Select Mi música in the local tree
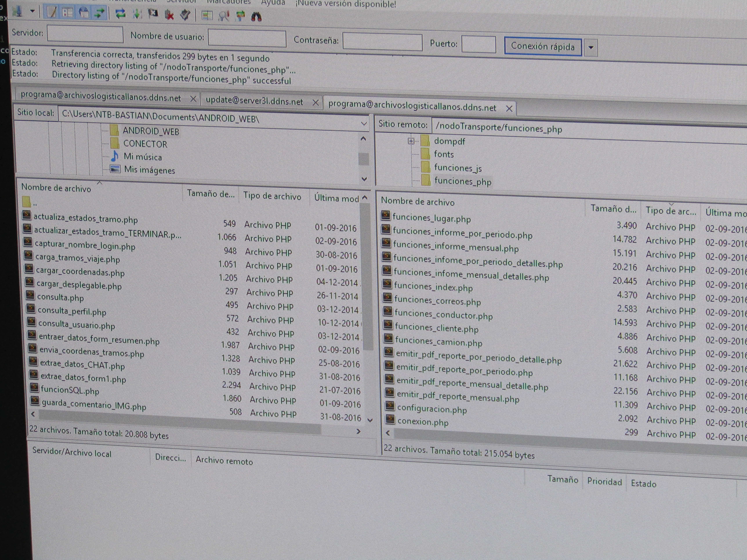 pyautogui.click(x=143, y=157)
